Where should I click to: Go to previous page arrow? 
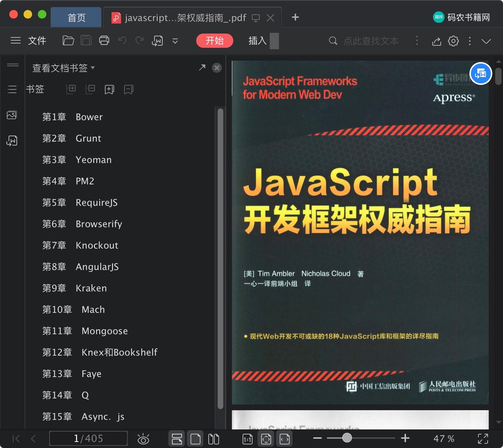pyautogui.click(x=33, y=438)
